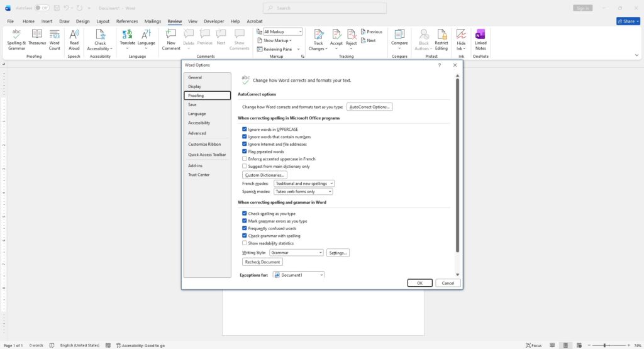Open the Thesaurus tool
Image resolution: width=644 pixels, height=349 pixels.
click(37, 37)
